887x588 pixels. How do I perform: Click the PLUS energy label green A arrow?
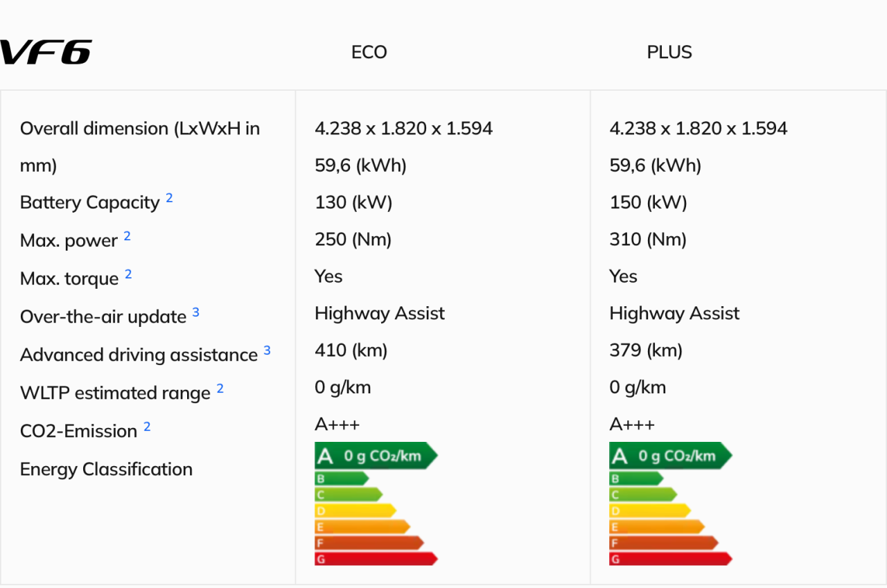[x=671, y=456]
